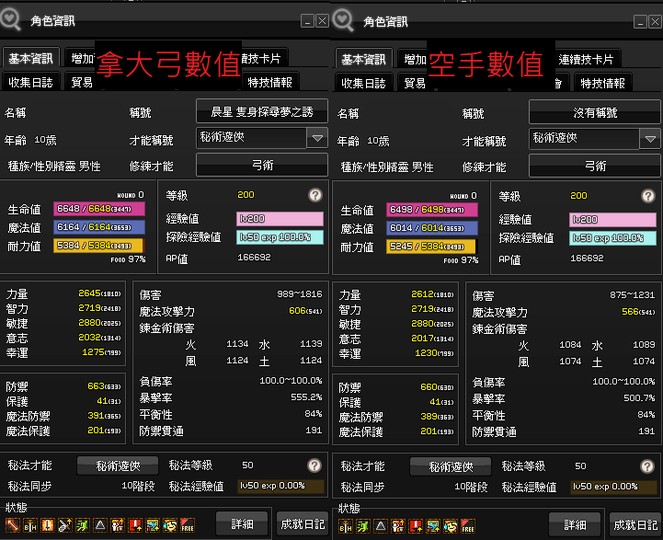Open the 才能稱號 dropdown arrow in left window

317,138
